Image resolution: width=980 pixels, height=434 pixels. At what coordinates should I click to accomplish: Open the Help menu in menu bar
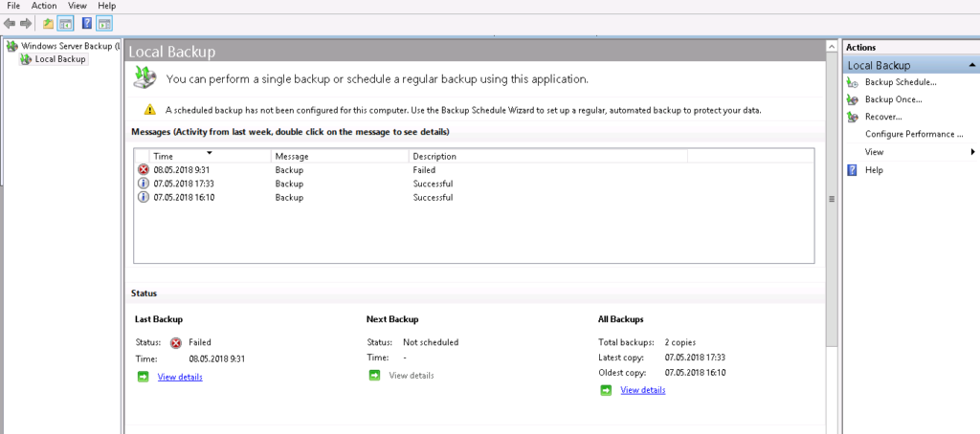[x=107, y=6]
